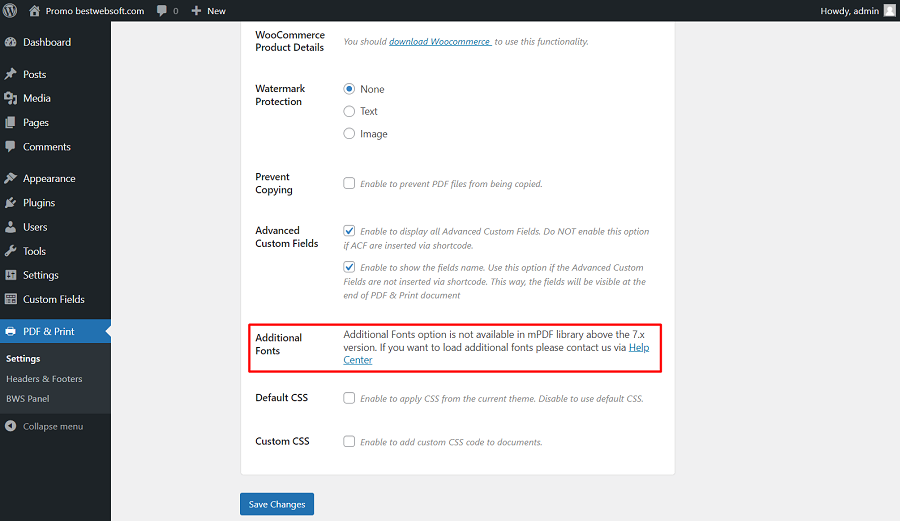This screenshot has height=521, width=900.
Task: Click the Custom Fields grid icon
Action: [10, 299]
